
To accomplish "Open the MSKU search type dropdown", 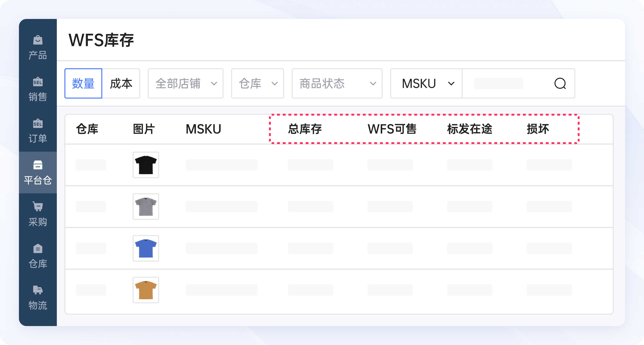I will 426,83.
